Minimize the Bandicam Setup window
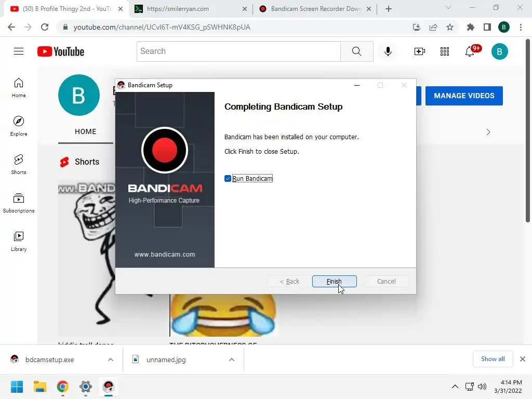 coord(356,85)
